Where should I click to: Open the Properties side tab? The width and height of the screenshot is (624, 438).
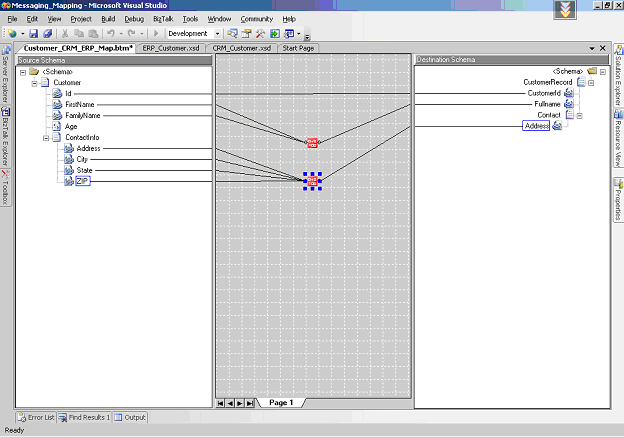(x=618, y=200)
